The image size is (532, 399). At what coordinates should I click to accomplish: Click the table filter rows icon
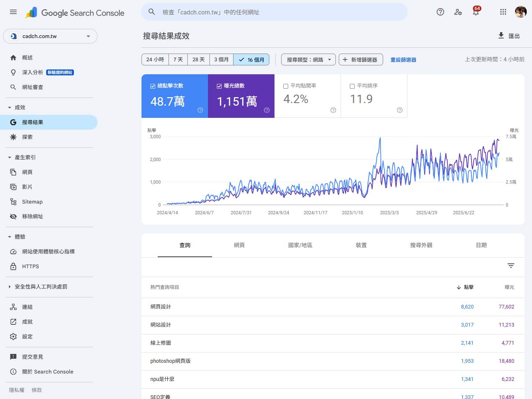[x=511, y=266]
